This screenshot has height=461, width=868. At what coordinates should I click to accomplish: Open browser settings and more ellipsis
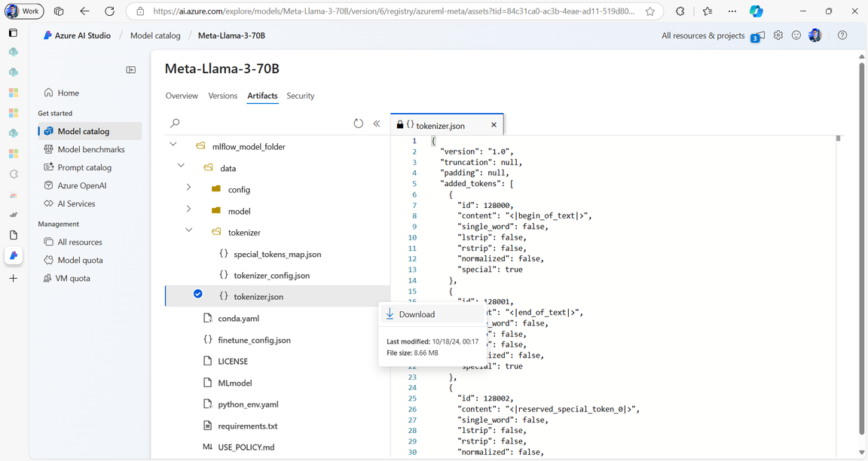[x=732, y=11]
